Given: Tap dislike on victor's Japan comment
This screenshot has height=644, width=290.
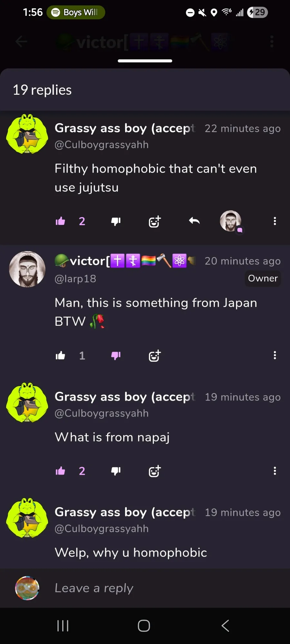Looking at the screenshot, I should (116, 355).
